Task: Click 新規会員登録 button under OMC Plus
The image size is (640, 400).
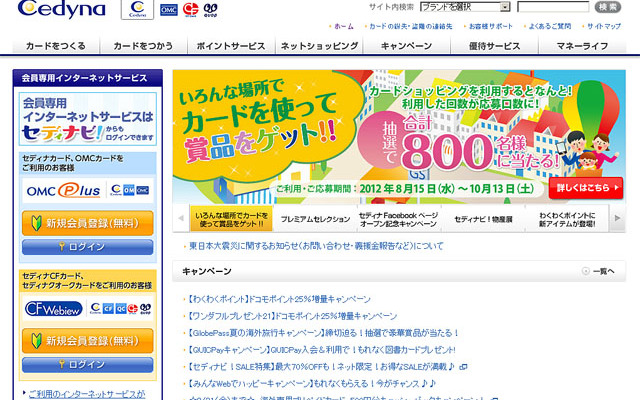Action: (x=88, y=223)
